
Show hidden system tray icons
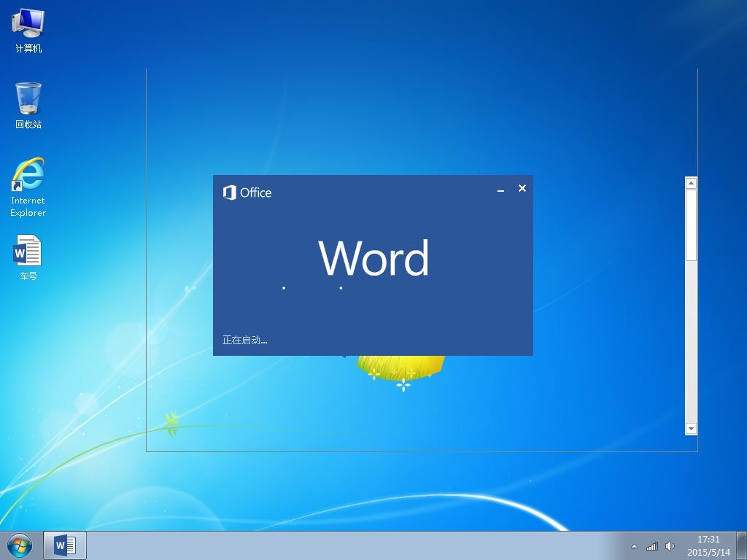(634, 546)
